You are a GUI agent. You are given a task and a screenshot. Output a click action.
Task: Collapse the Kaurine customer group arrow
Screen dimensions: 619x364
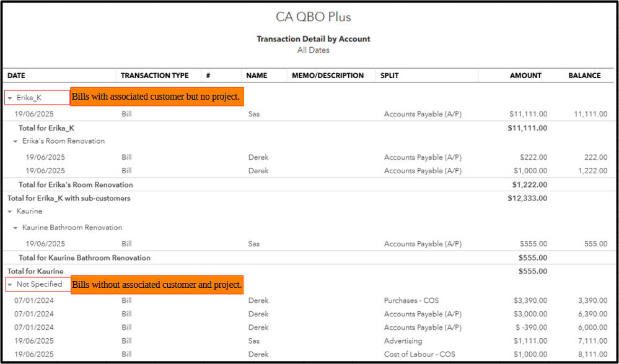coord(11,212)
